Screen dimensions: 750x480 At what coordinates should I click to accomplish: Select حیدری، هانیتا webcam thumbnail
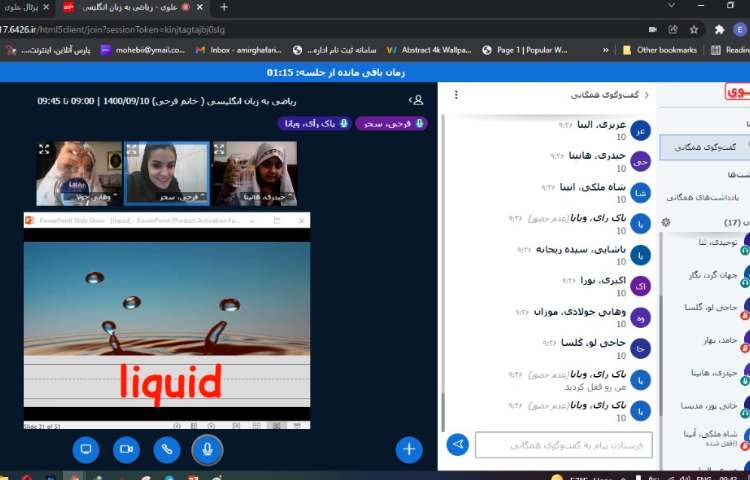point(255,173)
